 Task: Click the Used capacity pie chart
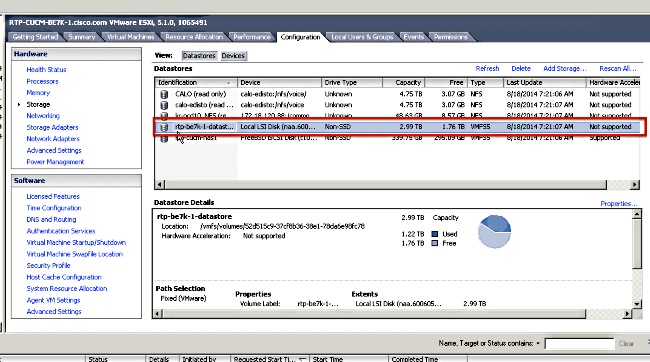[x=494, y=231]
